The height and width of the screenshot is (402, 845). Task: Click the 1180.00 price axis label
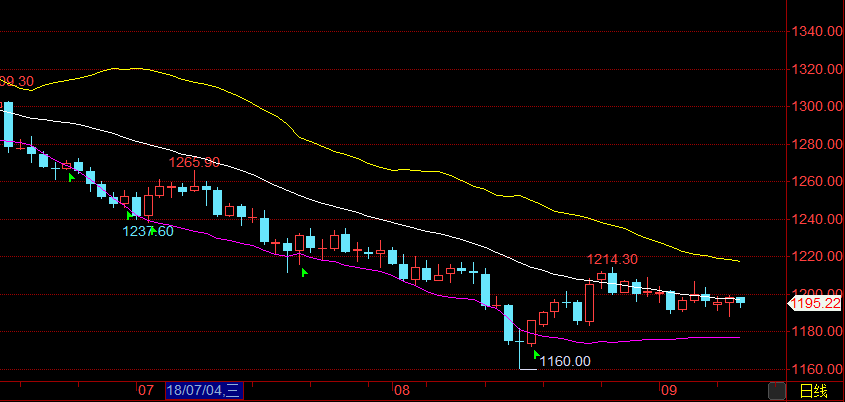coord(816,331)
